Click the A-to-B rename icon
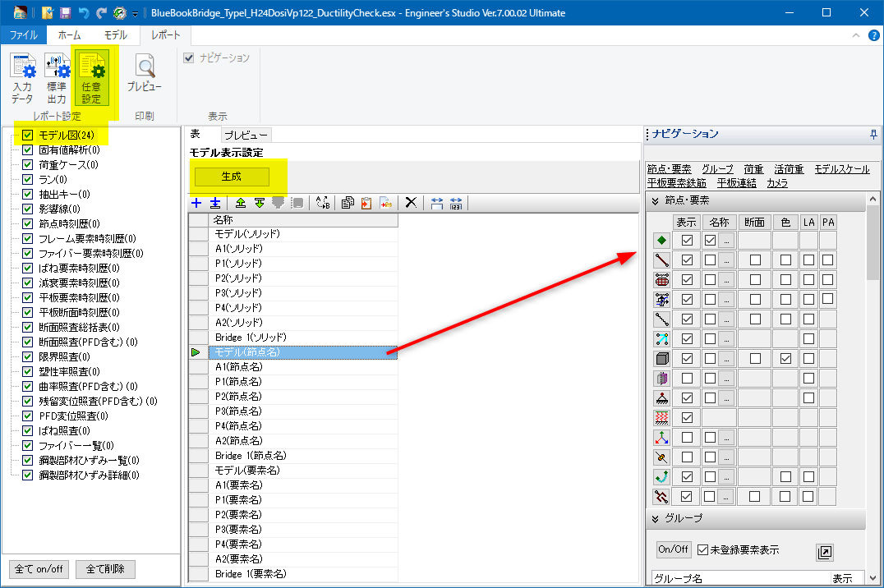The height and width of the screenshot is (588, 884). [323, 203]
